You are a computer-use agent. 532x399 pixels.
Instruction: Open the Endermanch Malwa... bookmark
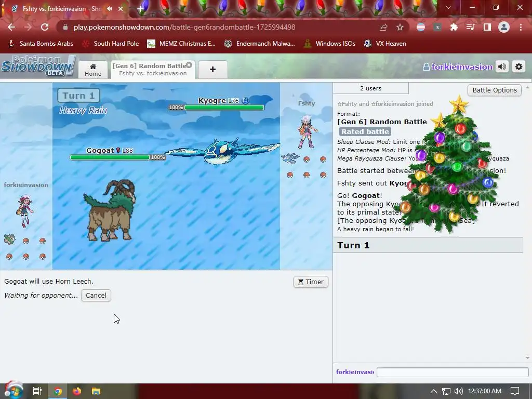(x=260, y=44)
